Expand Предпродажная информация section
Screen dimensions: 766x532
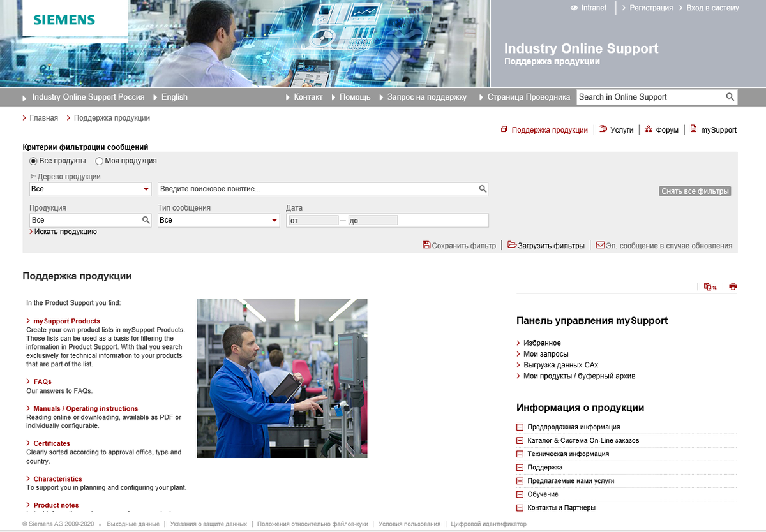(520, 427)
